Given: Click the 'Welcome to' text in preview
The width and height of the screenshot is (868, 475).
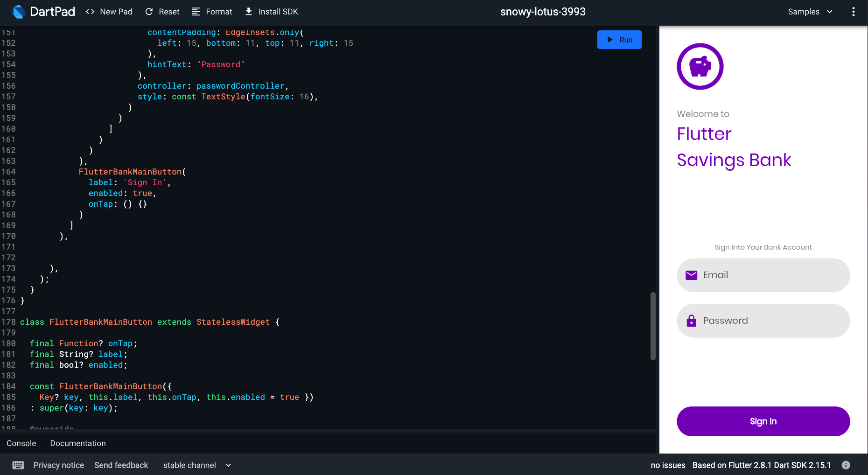Looking at the screenshot, I should pos(703,114).
